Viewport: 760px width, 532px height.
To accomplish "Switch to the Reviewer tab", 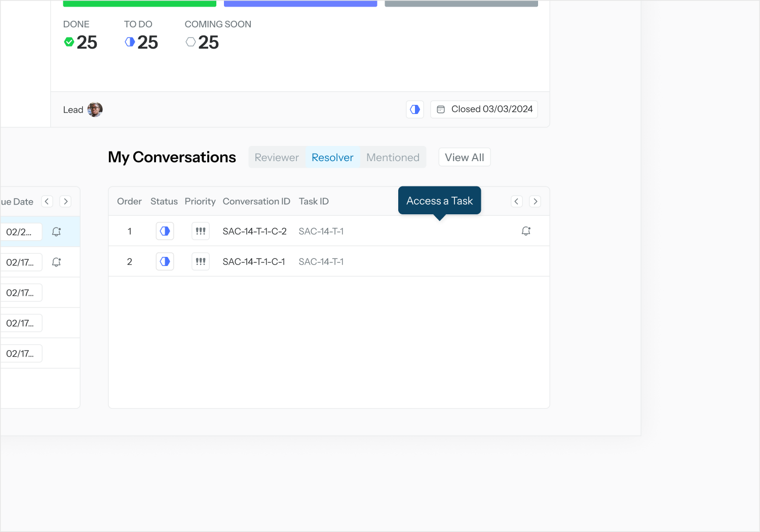I will 277,158.
